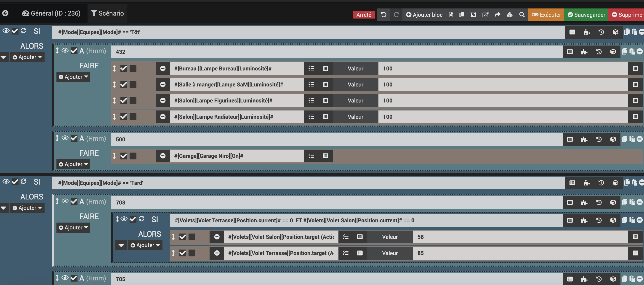Remove the Lampe Figurines action

tap(163, 101)
